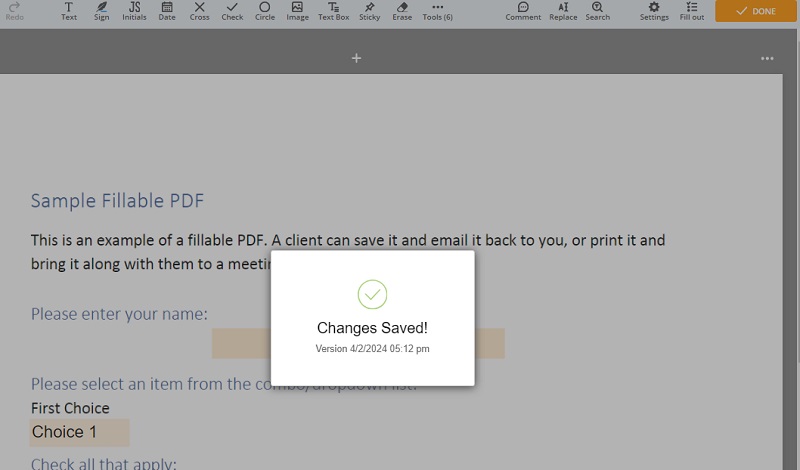
Task: Click the 'Version 4/2/2024 05:12 pm' text
Action: [x=372, y=349]
